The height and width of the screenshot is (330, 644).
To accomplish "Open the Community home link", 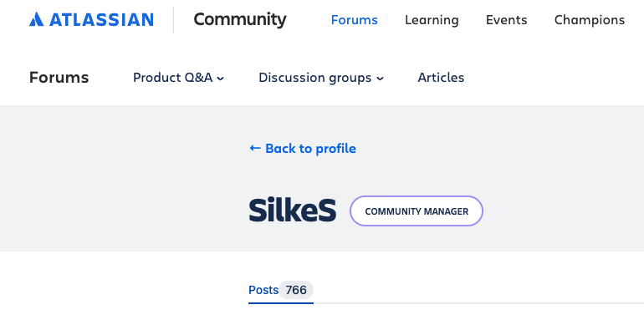I will click(x=240, y=20).
